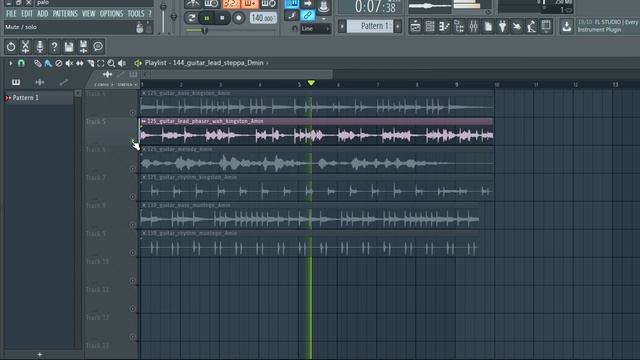The image size is (640, 360).
Task: Toggle mute switch for Track 9
Action: (x=132, y=253)
